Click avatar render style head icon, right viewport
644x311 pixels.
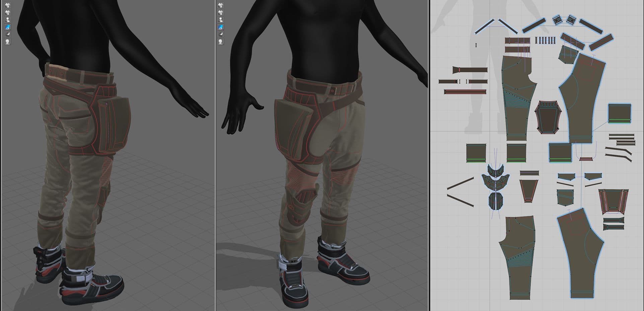221,42
